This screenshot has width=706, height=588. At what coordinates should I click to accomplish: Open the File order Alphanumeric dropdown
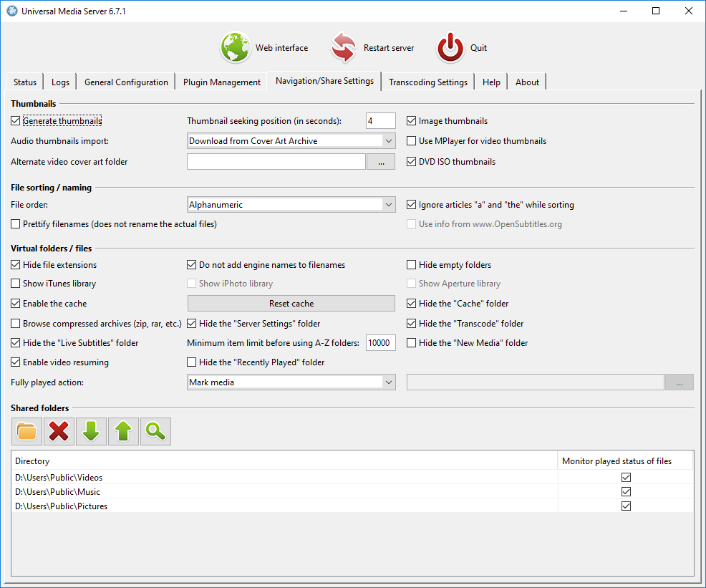pyautogui.click(x=291, y=204)
